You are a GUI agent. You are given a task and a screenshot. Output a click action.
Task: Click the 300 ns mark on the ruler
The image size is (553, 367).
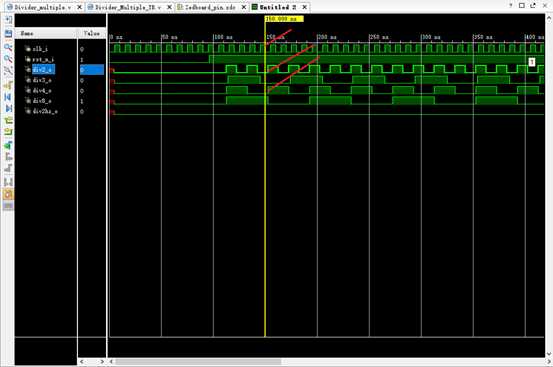click(431, 37)
